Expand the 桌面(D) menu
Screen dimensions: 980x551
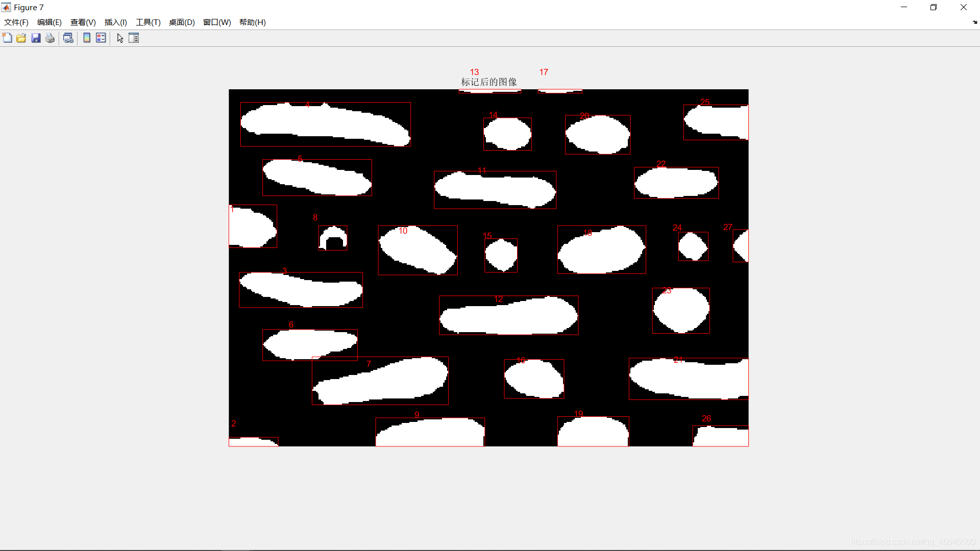tap(182, 22)
